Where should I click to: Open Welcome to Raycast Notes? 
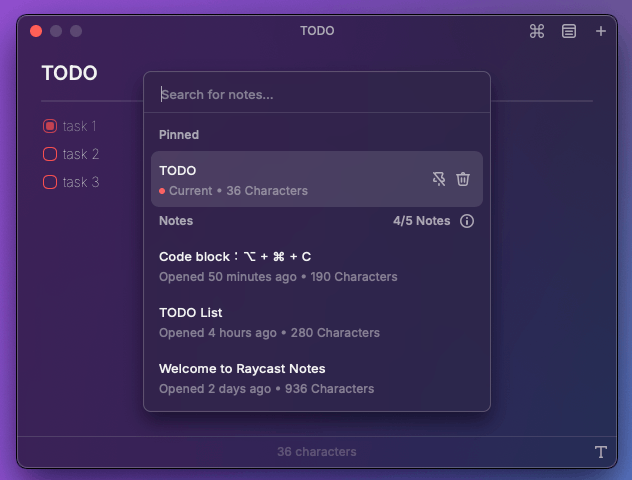pyautogui.click(x=317, y=378)
